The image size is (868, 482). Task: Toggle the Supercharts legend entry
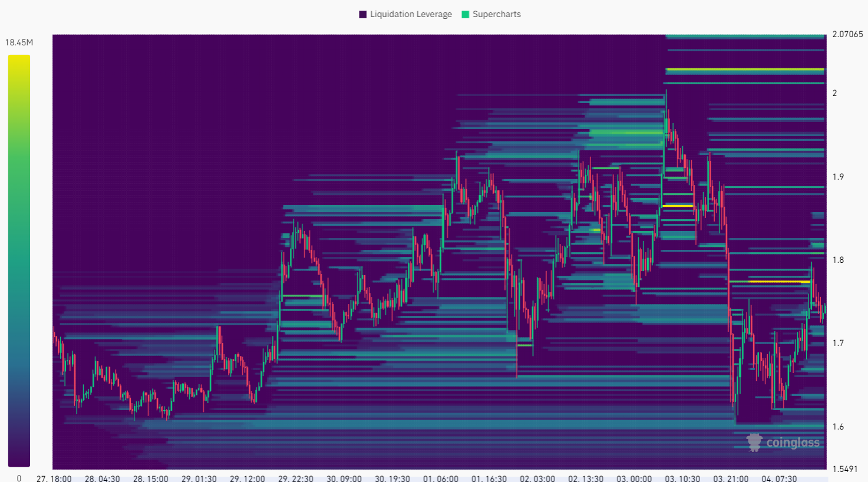pyautogui.click(x=491, y=14)
